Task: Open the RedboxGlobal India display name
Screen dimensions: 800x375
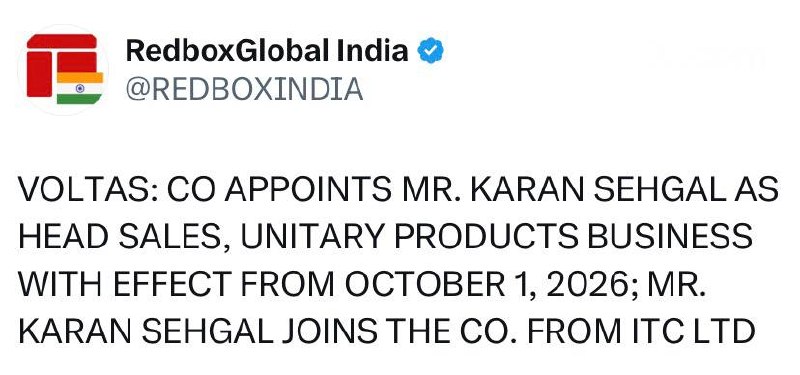Action: click(266, 51)
